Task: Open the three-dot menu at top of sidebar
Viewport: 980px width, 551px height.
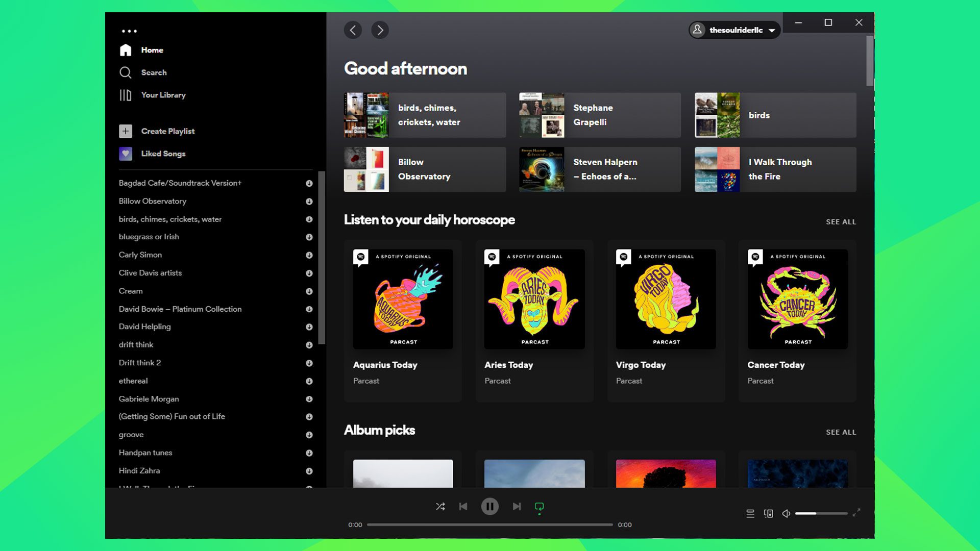Action: 129,31
